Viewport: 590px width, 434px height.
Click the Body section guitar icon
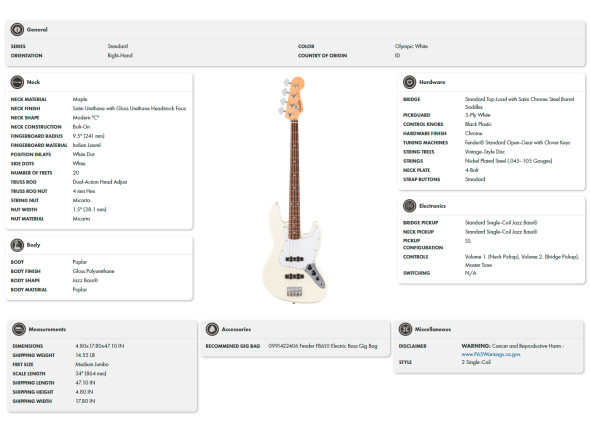click(x=17, y=245)
